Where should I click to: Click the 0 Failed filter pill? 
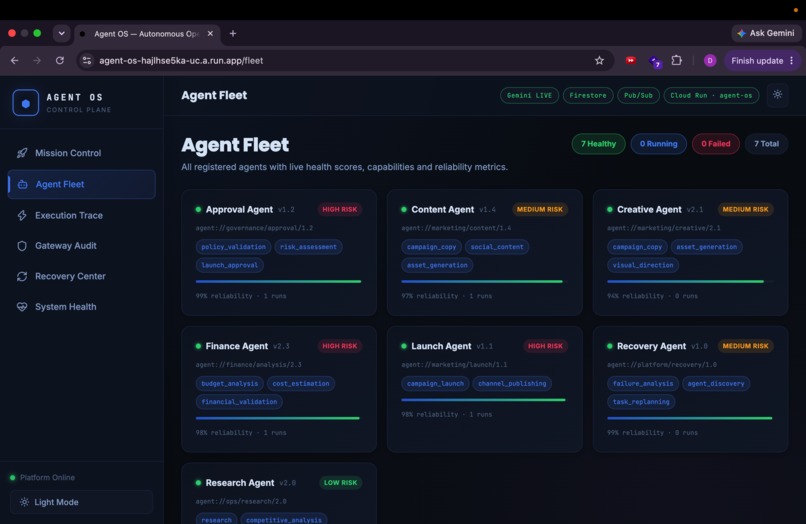click(x=716, y=144)
